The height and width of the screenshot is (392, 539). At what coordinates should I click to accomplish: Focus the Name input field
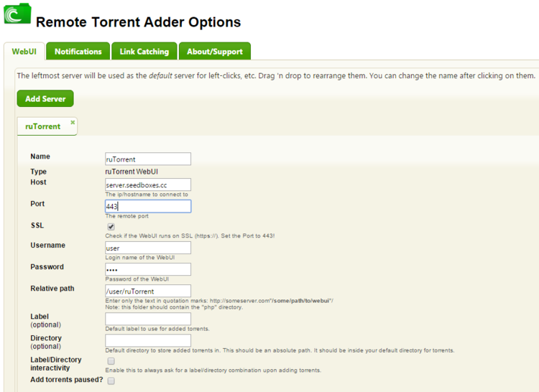point(148,159)
